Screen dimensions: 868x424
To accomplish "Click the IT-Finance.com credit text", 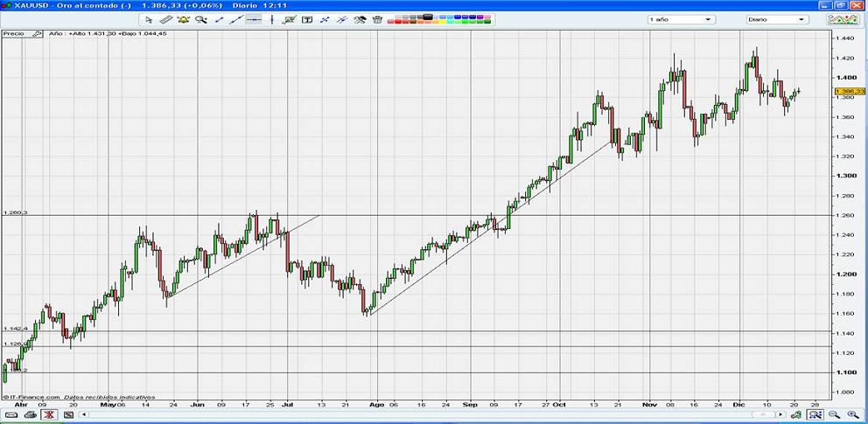I will (31, 397).
